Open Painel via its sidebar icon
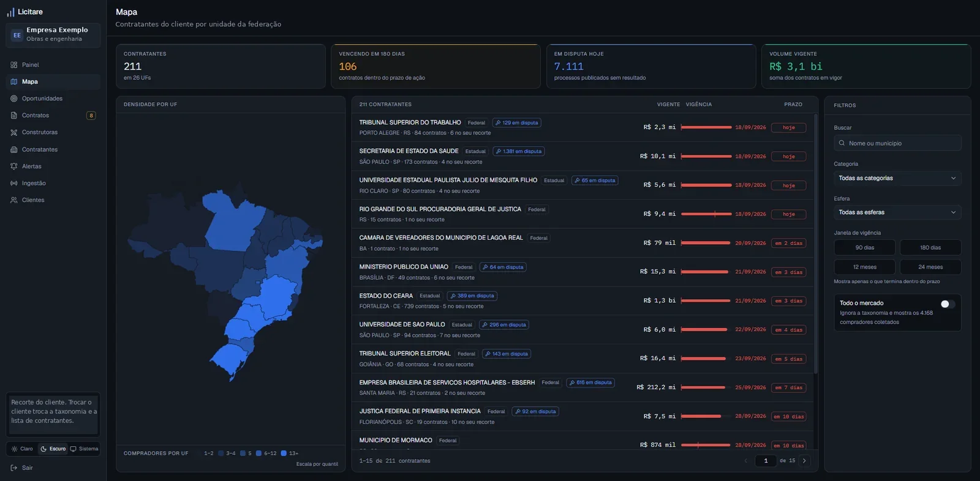 pyautogui.click(x=14, y=65)
